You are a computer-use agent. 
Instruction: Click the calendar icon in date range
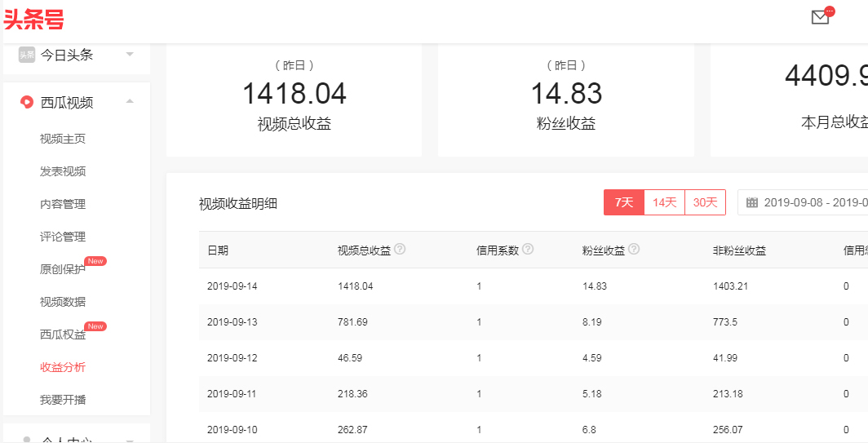752,202
